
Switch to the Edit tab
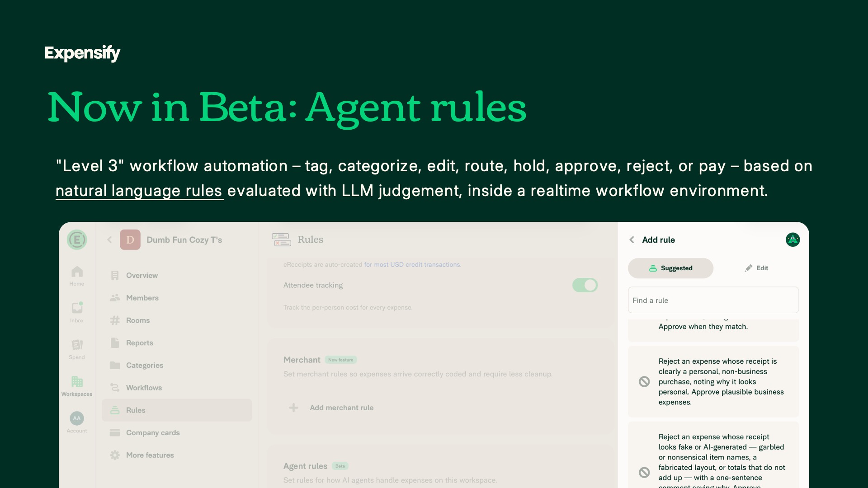click(756, 268)
